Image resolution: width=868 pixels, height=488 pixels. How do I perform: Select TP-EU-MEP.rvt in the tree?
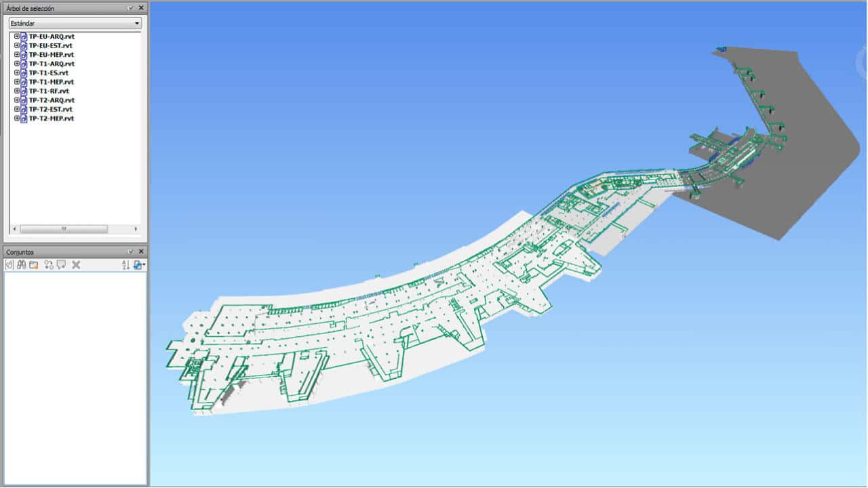[51, 55]
